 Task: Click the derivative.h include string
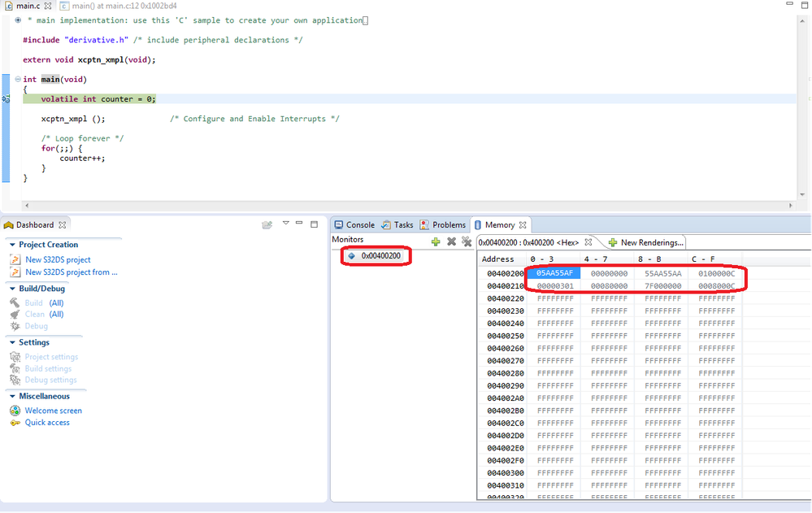click(x=97, y=40)
